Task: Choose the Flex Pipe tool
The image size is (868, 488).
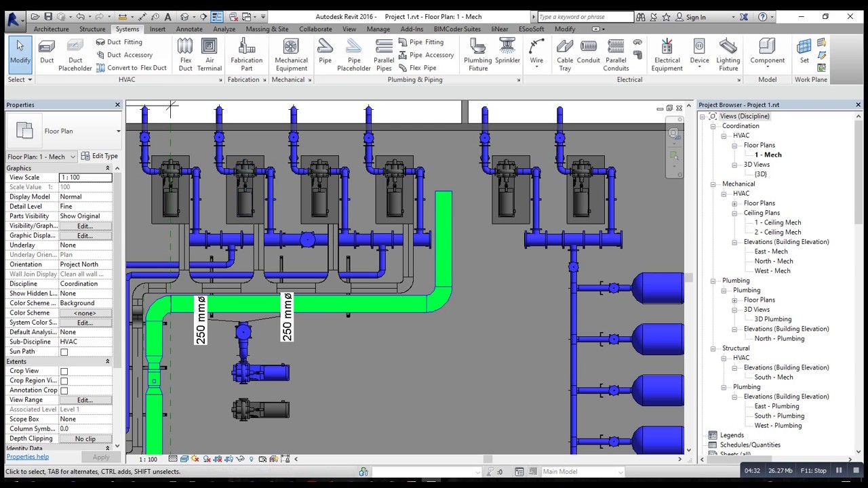Action: 417,68
